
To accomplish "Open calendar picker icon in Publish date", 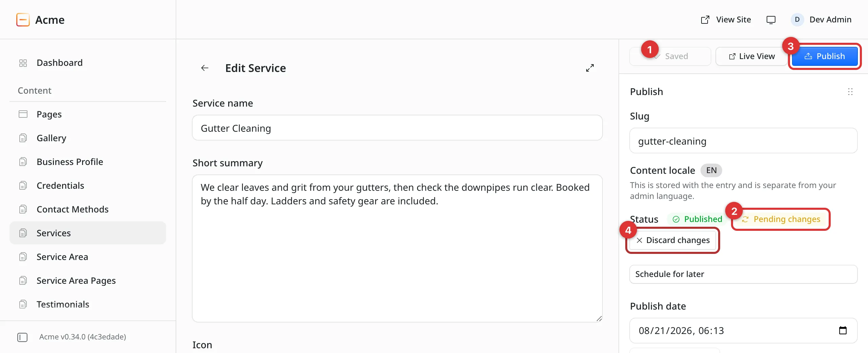I will pos(843,330).
